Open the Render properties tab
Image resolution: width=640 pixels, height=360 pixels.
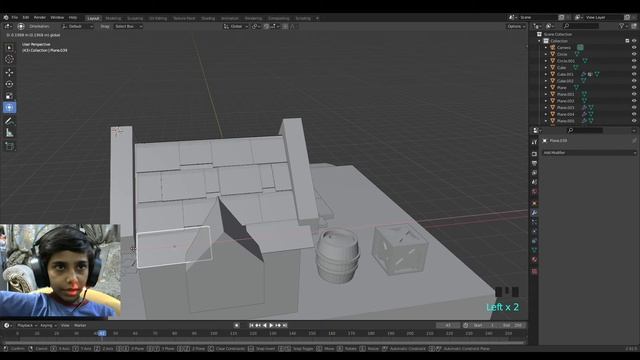[x=534, y=154]
